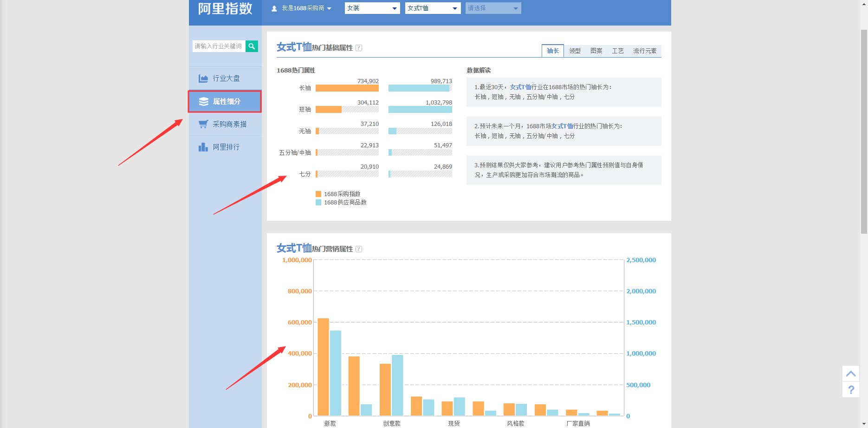Viewport: 868px width, 428px height.
Task: Focus the 请输入行业关键词 search field
Action: [x=219, y=46]
